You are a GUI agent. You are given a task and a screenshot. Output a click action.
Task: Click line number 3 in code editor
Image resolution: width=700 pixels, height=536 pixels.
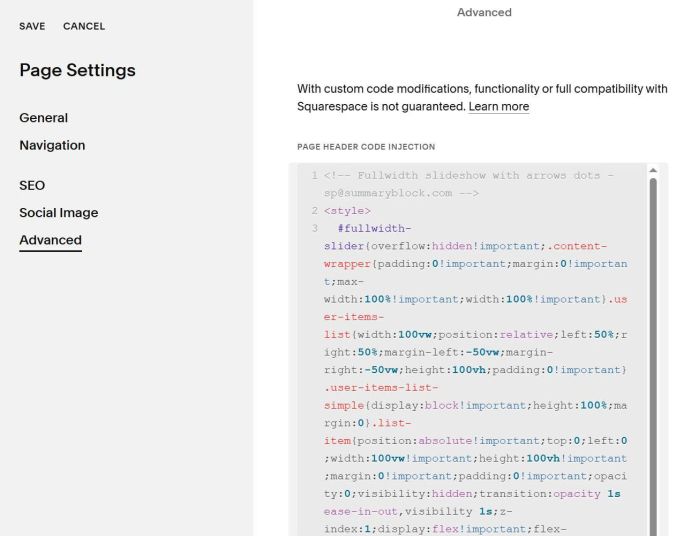pos(314,229)
